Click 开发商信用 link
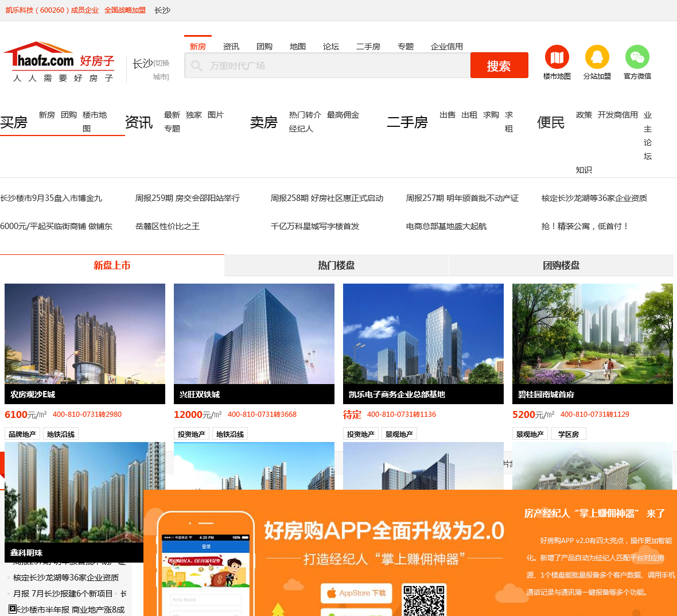Image resolution: width=677 pixels, height=616 pixels. 617,115
